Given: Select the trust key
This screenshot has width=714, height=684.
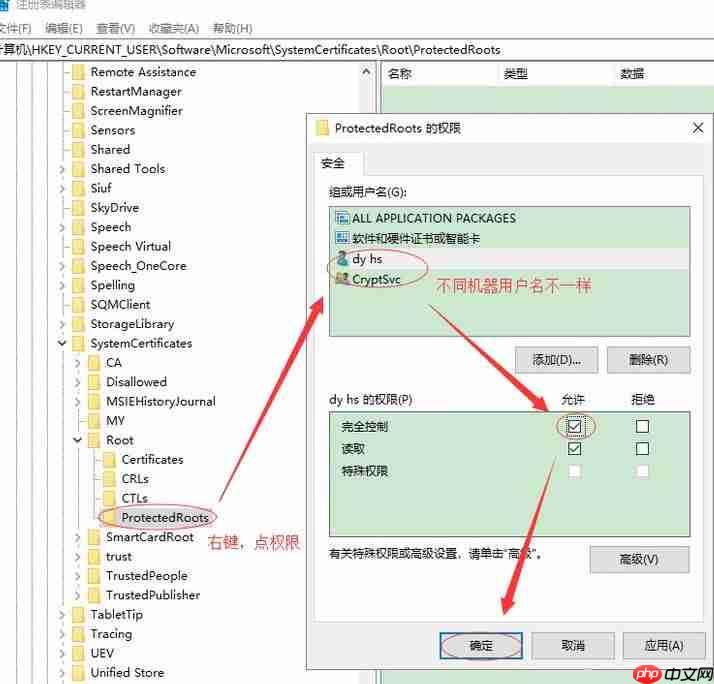Looking at the screenshot, I should [x=119, y=557].
